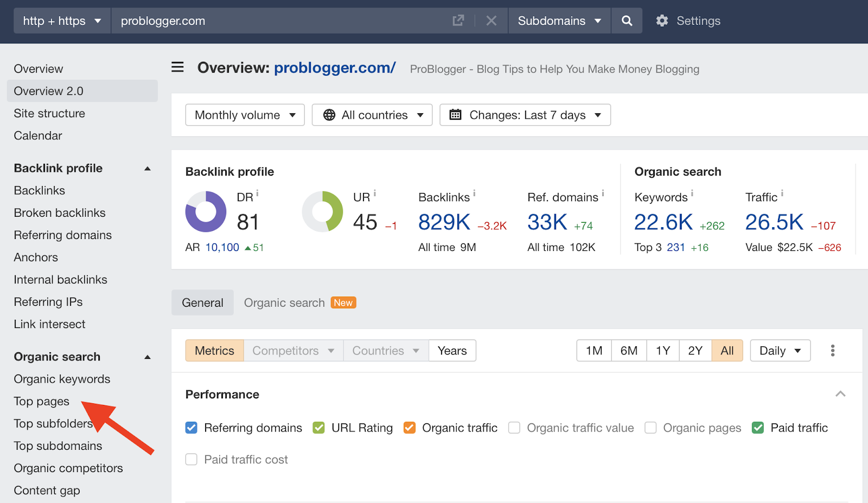
Task: Open Competitors dropdown
Action: [293, 351]
